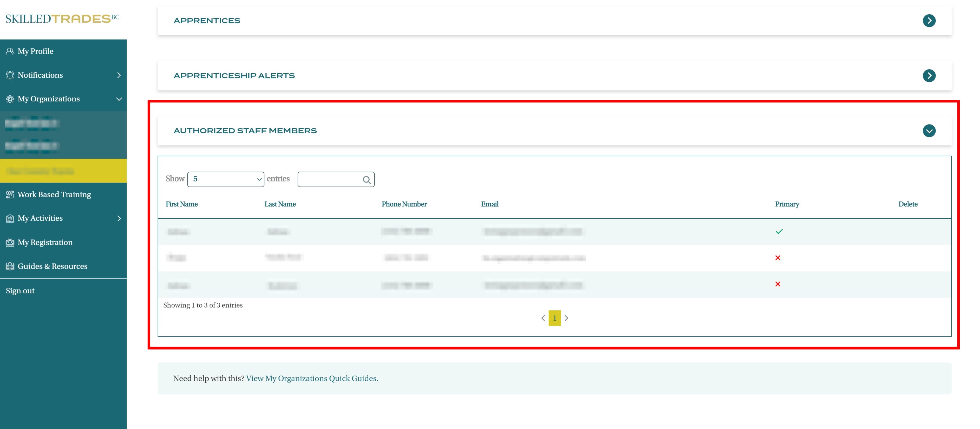Open View My Organizations Quick Guides link
The image size is (980, 429).
pos(312,378)
